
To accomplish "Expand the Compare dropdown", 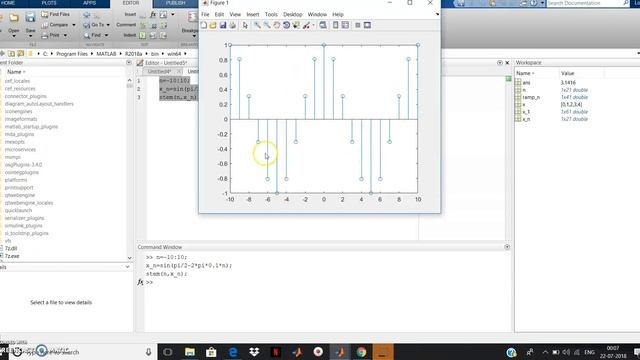I will [74, 25].
